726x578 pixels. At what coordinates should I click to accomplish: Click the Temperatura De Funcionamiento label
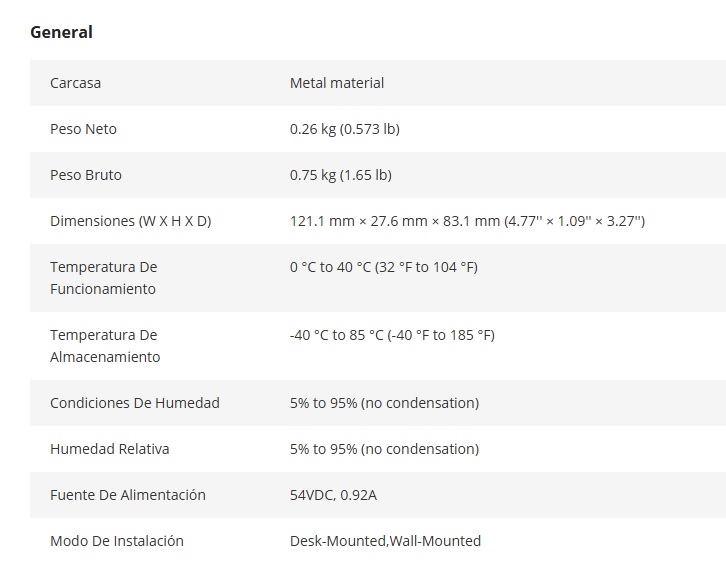(x=103, y=278)
